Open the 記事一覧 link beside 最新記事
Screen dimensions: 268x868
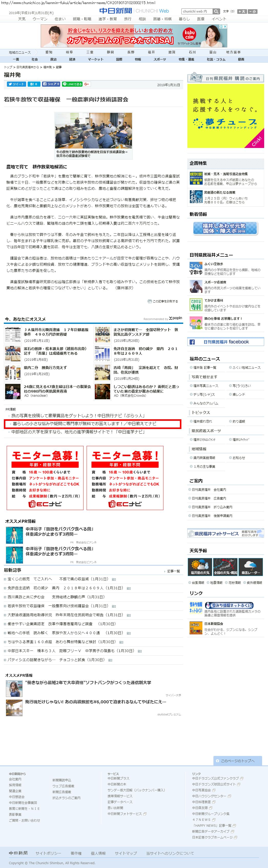point(173,571)
